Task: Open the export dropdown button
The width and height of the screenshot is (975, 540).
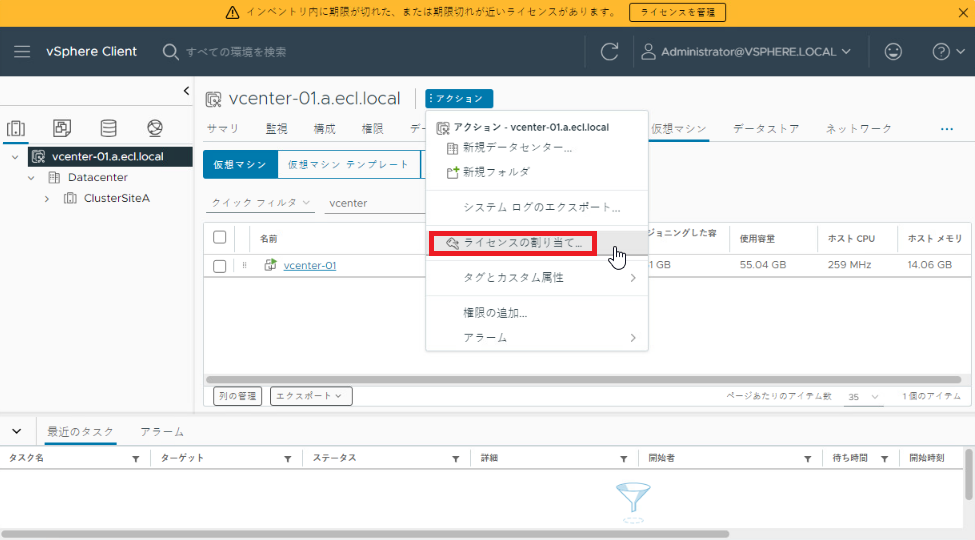Action: pos(311,396)
